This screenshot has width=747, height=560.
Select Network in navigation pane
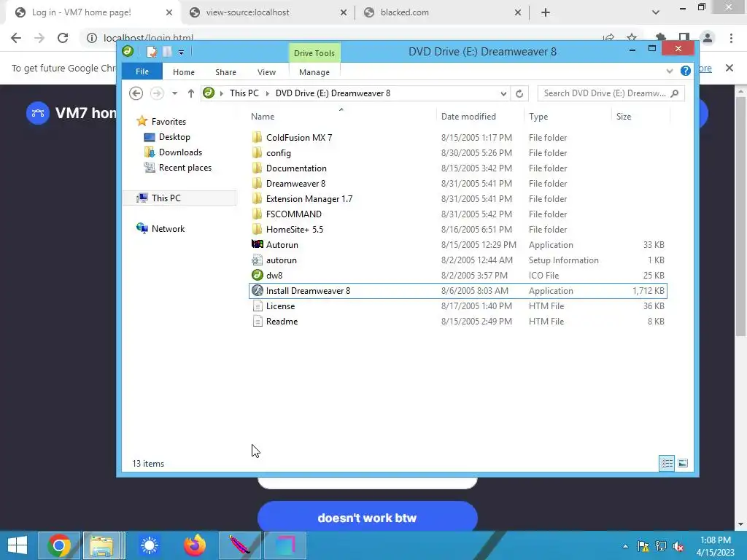point(168,228)
